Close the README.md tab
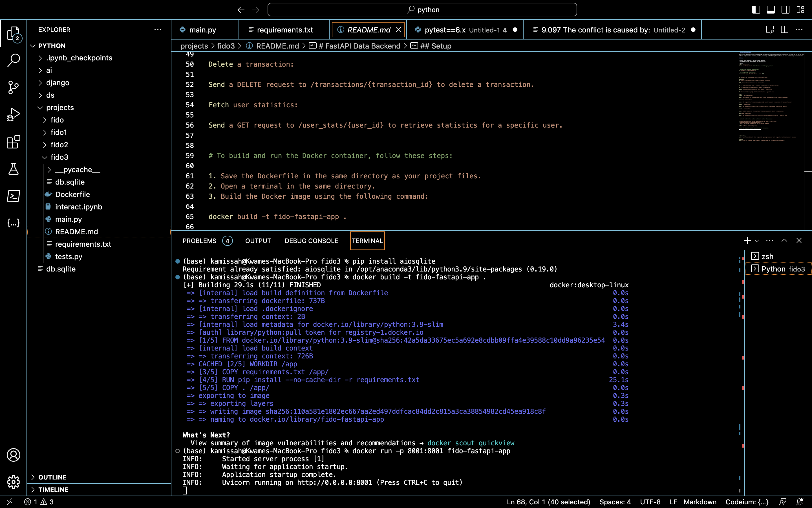 398,30
